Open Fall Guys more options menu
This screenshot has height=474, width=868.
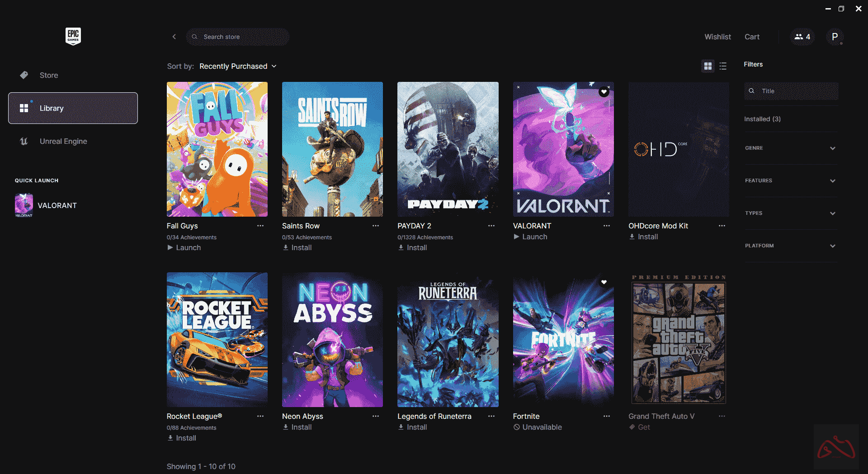260,226
